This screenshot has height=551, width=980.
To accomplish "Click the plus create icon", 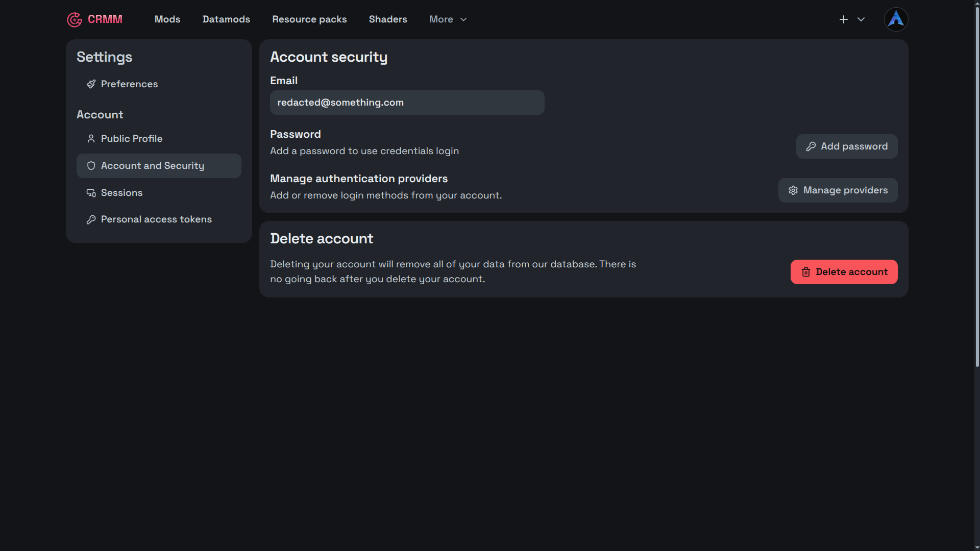I will [x=844, y=19].
